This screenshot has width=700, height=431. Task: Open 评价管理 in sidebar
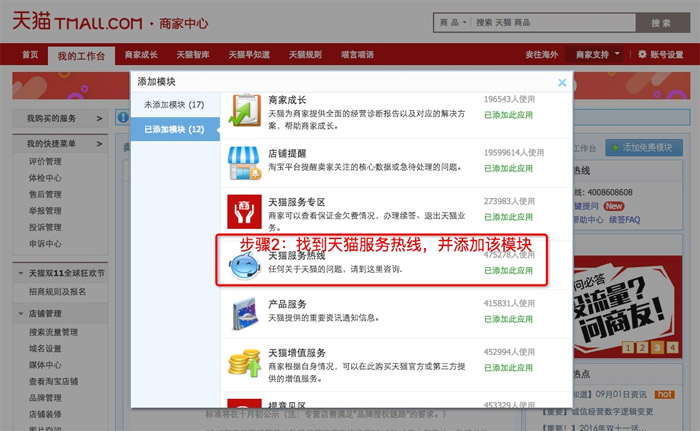pos(45,161)
